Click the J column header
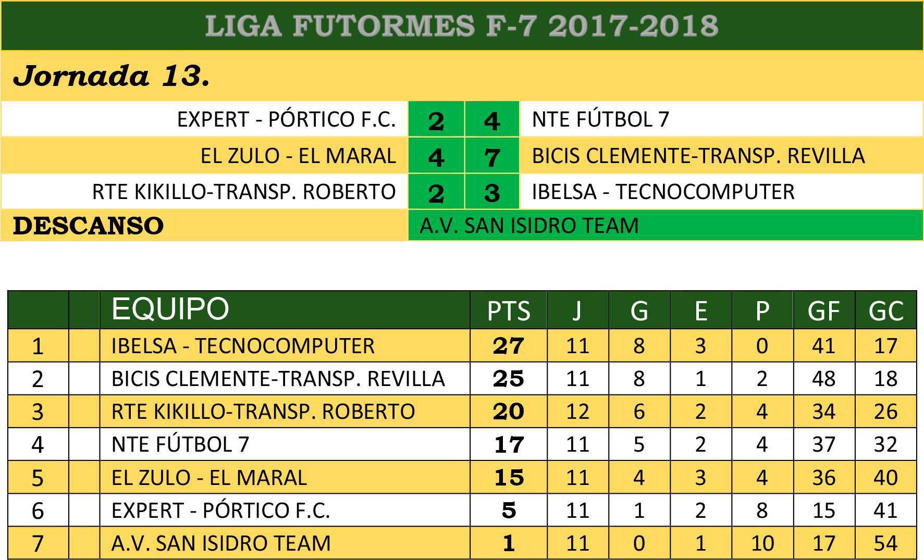Image resolution: width=924 pixels, height=560 pixels. pyautogui.click(x=576, y=311)
